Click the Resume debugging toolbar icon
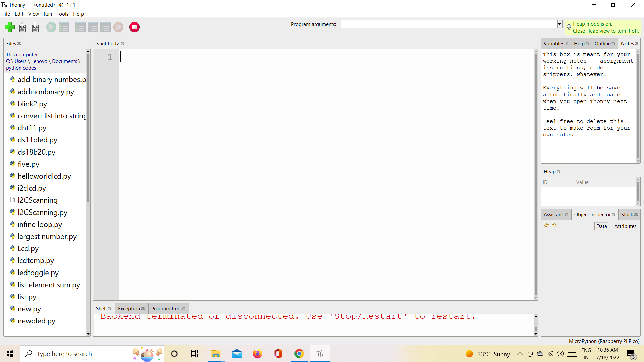 click(x=118, y=27)
